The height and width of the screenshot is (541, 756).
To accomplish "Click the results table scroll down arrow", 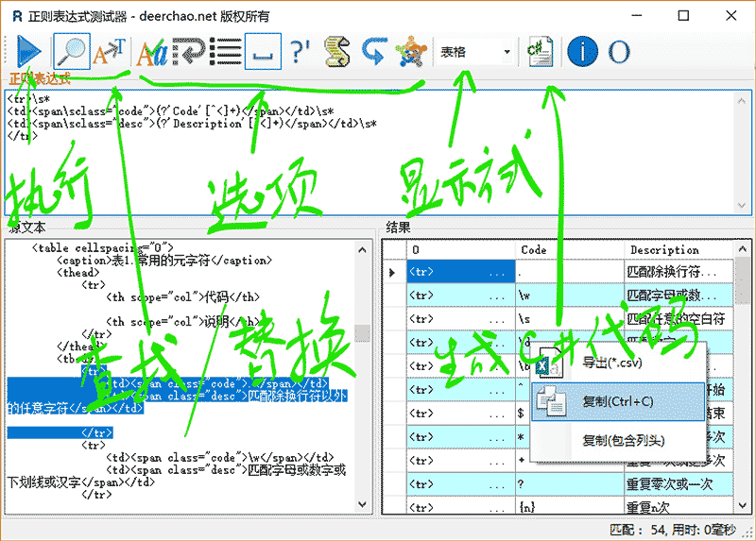I will point(743,505).
